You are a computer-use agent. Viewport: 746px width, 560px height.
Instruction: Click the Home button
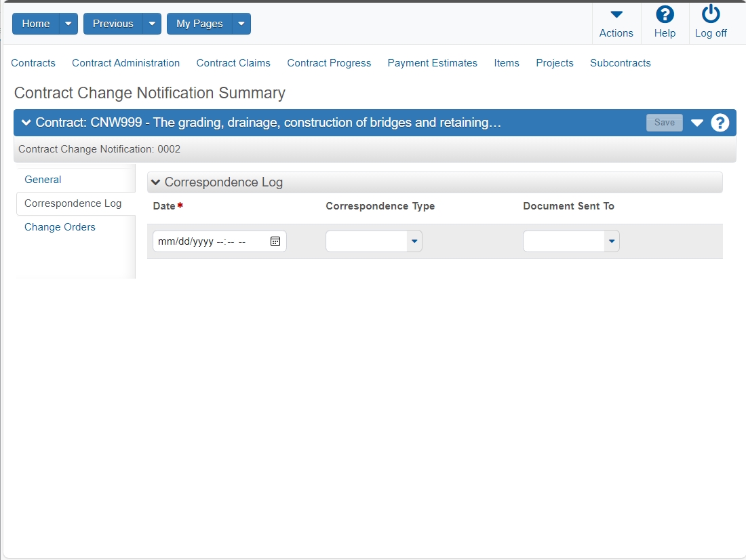36,24
